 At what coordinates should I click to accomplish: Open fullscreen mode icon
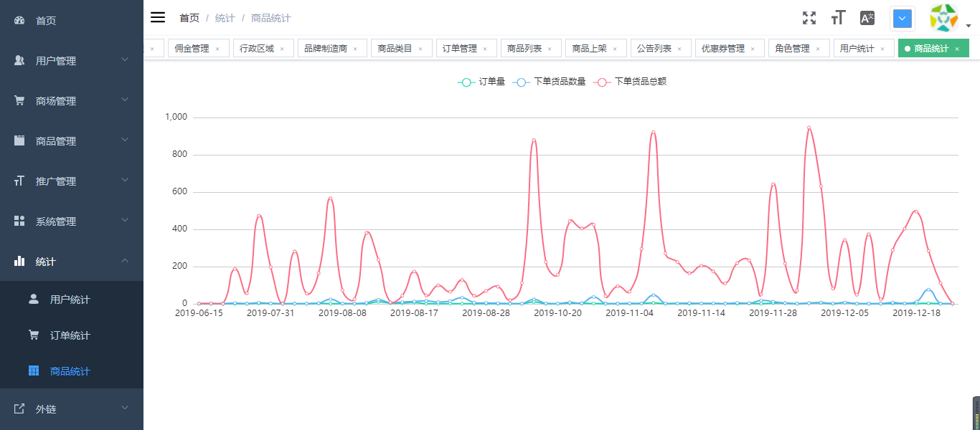click(809, 18)
